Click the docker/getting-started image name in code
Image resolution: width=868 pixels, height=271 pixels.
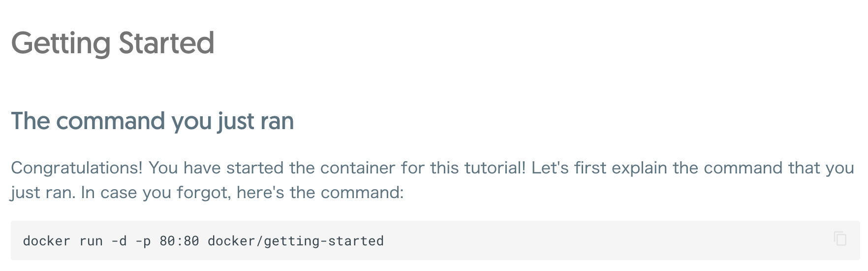click(x=296, y=241)
